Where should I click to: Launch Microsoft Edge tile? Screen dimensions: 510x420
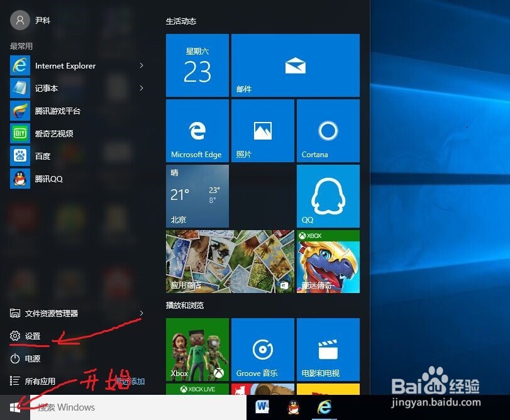[x=197, y=131]
